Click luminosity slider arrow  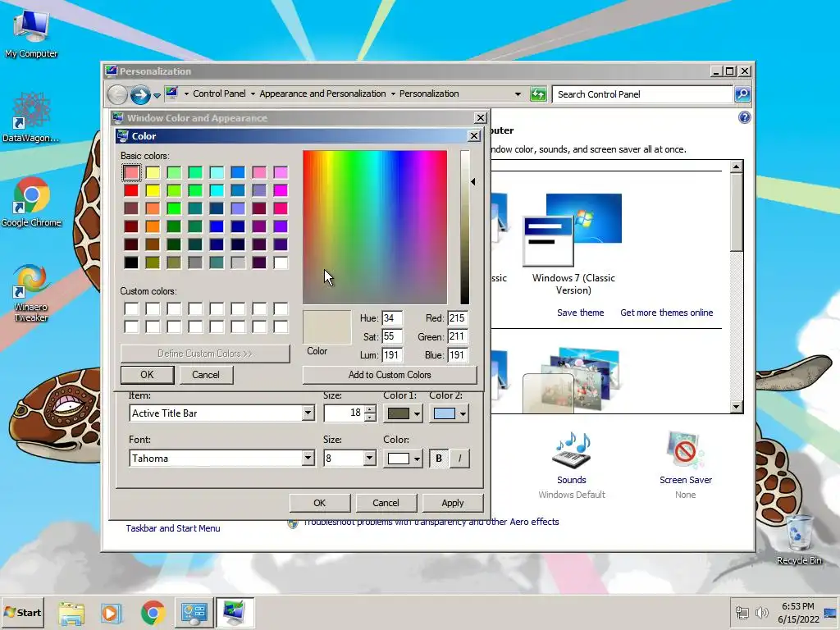pos(473,181)
